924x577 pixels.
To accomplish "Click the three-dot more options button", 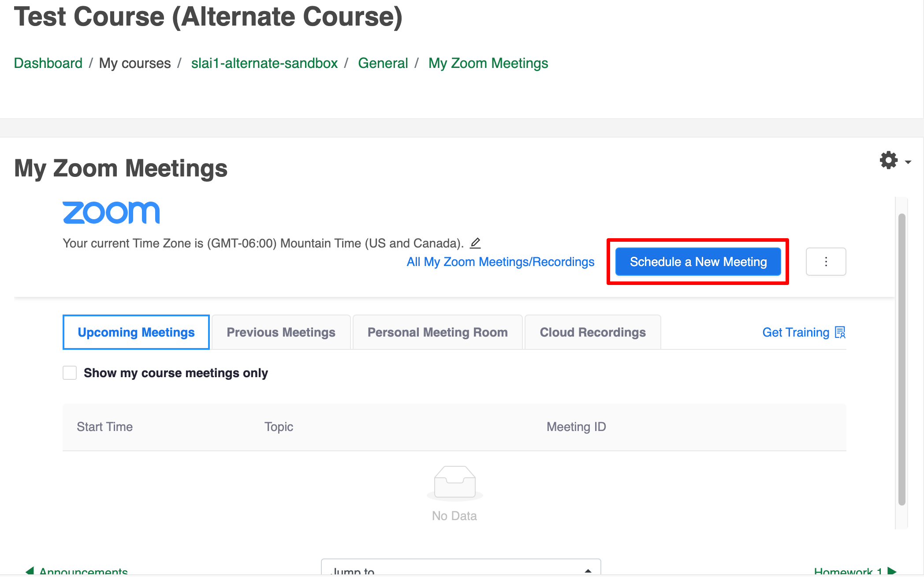I will point(826,262).
